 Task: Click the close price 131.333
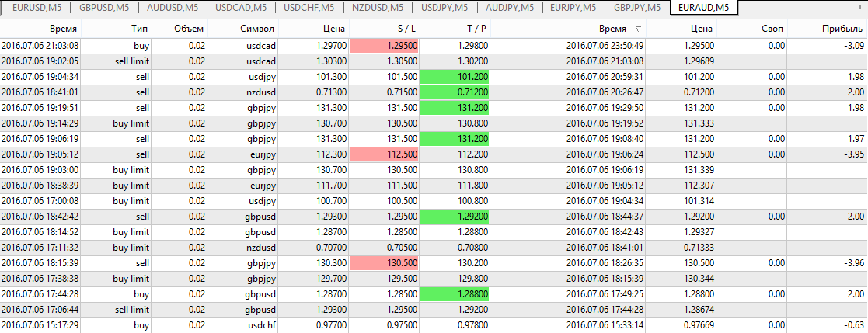point(699,123)
